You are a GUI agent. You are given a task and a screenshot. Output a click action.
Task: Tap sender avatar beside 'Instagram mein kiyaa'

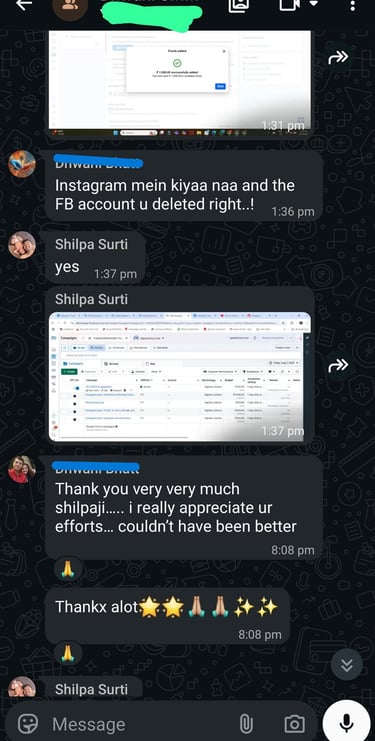point(22,164)
